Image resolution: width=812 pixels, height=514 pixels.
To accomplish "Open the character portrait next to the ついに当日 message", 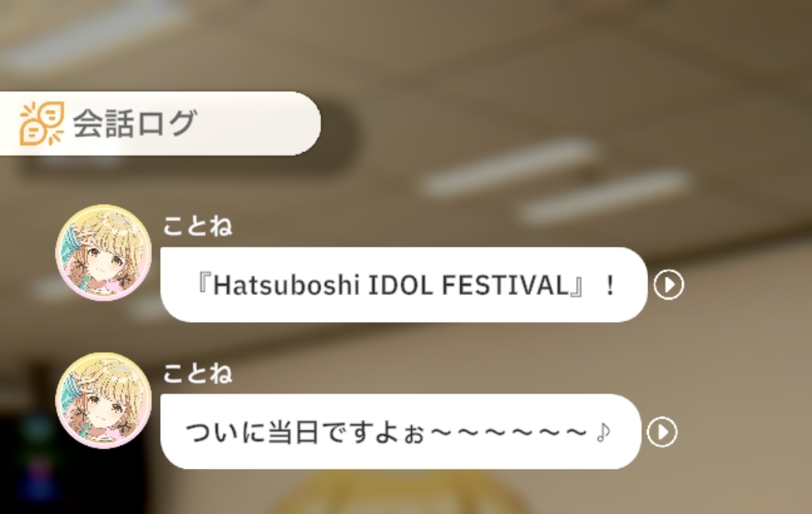I will click(104, 400).
